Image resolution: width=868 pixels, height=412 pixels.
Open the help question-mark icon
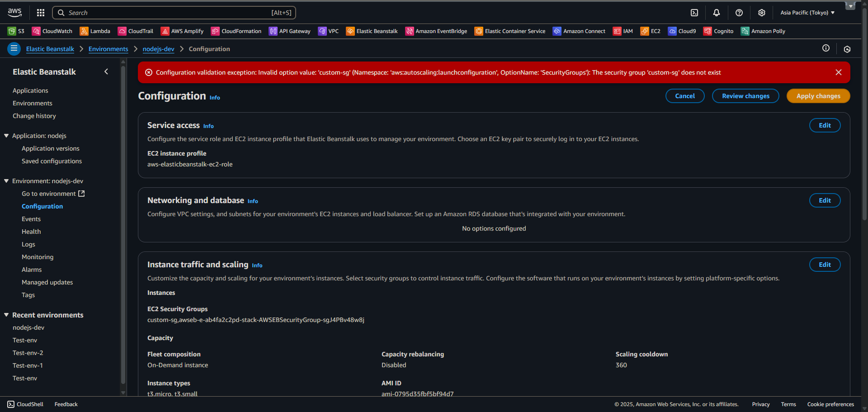point(739,13)
